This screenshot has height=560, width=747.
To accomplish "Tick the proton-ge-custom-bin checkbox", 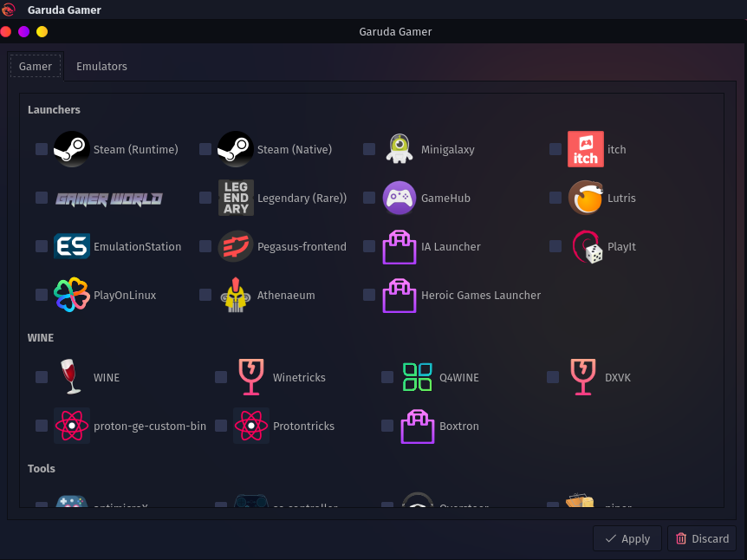I will 42,426.
